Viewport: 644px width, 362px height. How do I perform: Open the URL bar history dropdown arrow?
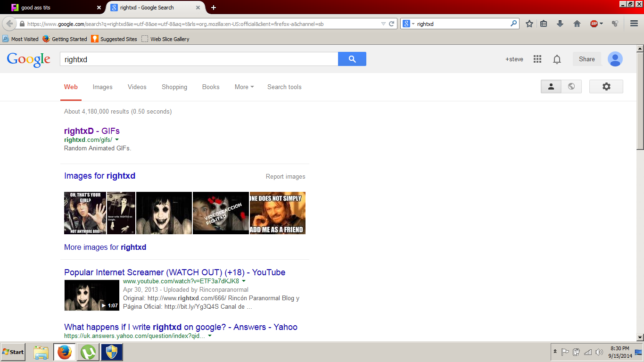coord(383,24)
